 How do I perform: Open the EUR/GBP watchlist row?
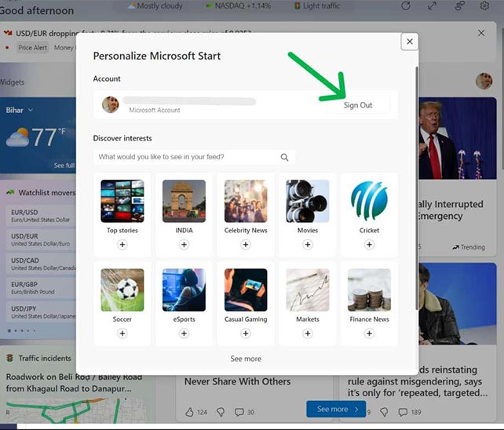point(41,288)
